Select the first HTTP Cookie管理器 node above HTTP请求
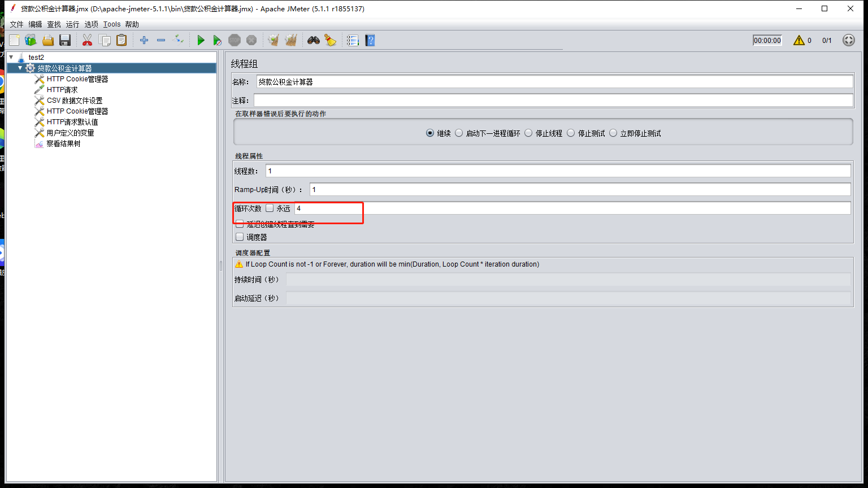 77,79
